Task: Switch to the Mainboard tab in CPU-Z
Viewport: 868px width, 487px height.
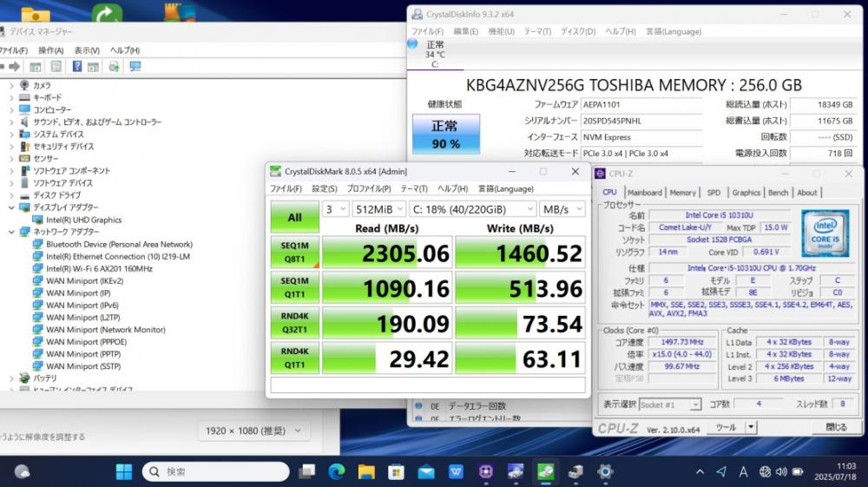Action: 644,193
